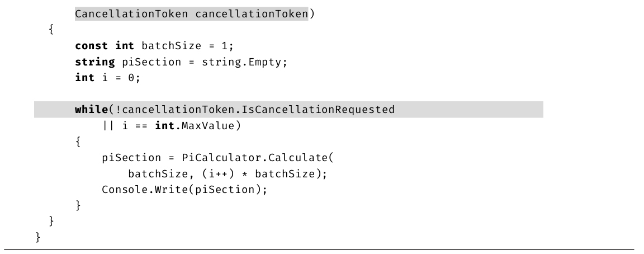Click the opening brace below the while condition
Screen dimensions: 644x254
tap(78, 142)
